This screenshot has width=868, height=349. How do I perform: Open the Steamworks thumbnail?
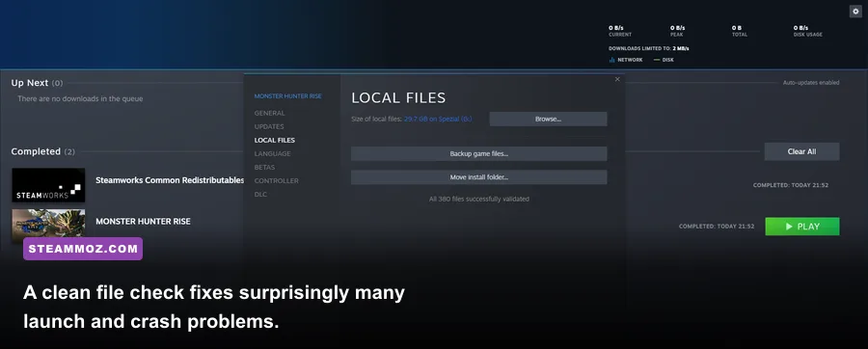click(x=49, y=185)
